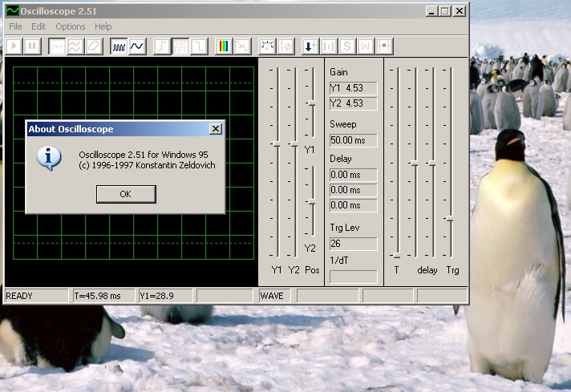This screenshot has height=392, width=571.
Task: Select falling edge trigger icon
Action: pos(199,46)
